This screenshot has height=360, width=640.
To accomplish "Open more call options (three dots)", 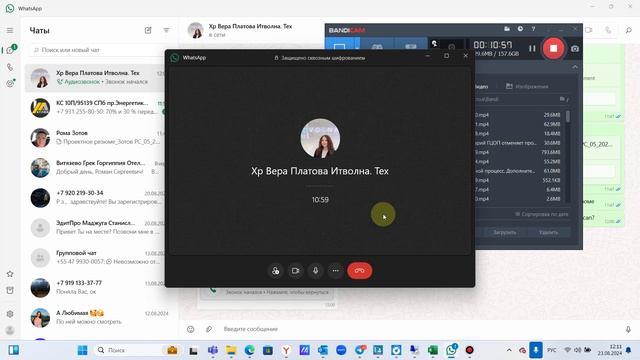I will (336, 271).
